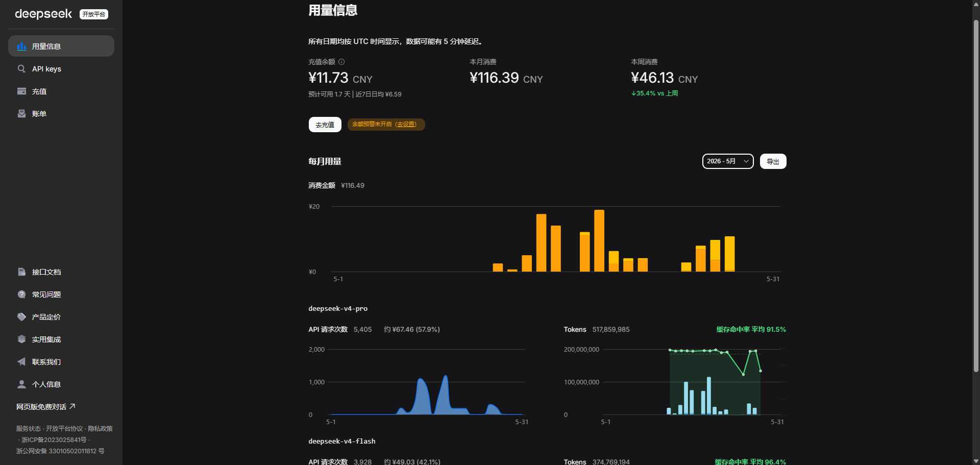The image size is (980, 465).
Task: Click the highest peak in API requests chart
Action: tap(446, 377)
